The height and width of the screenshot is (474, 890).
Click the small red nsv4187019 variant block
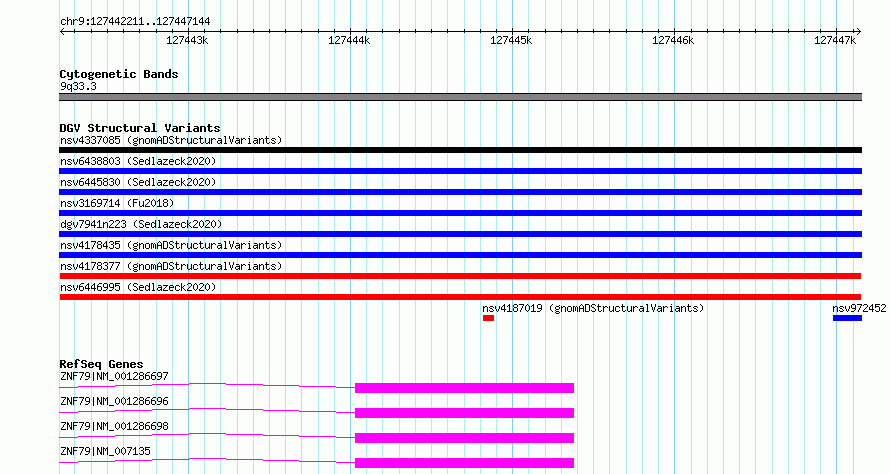[488, 318]
